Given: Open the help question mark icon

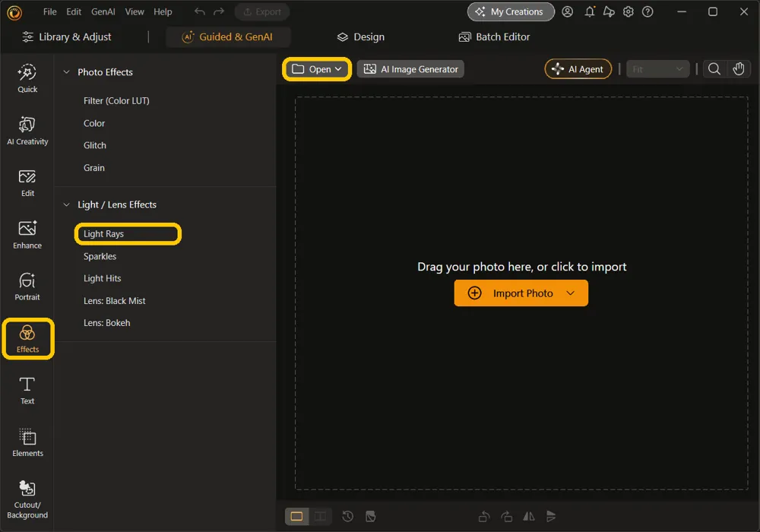Looking at the screenshot, I should point(648,11).
